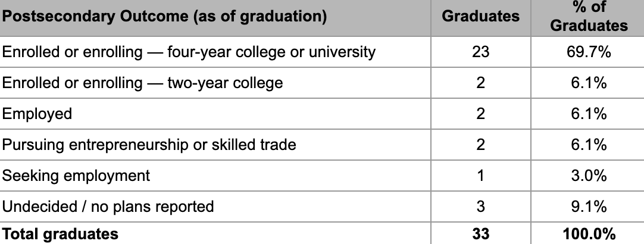Select the Graduates column header
The width and height of the screenshot is (644, 244).
coord(480,18)
